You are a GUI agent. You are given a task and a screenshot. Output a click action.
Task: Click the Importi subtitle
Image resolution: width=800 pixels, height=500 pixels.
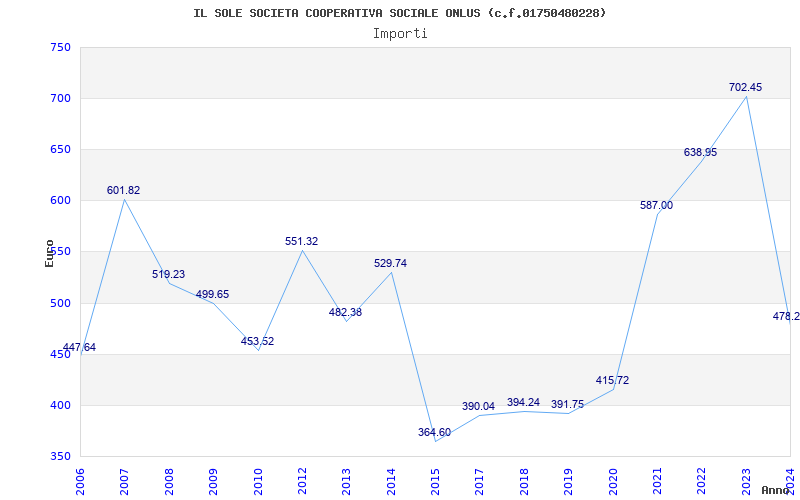click(x=400, y=34)
